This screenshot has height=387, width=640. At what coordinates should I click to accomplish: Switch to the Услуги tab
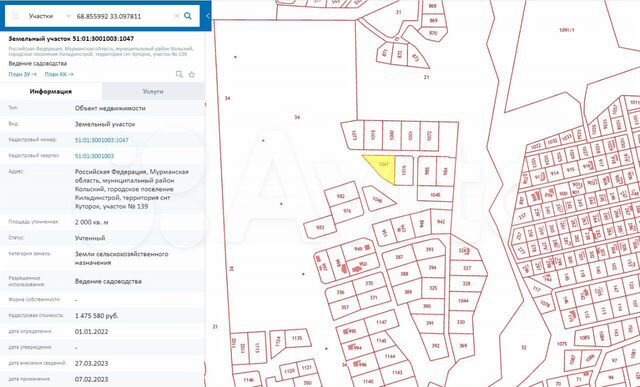[x=153, y=91]
